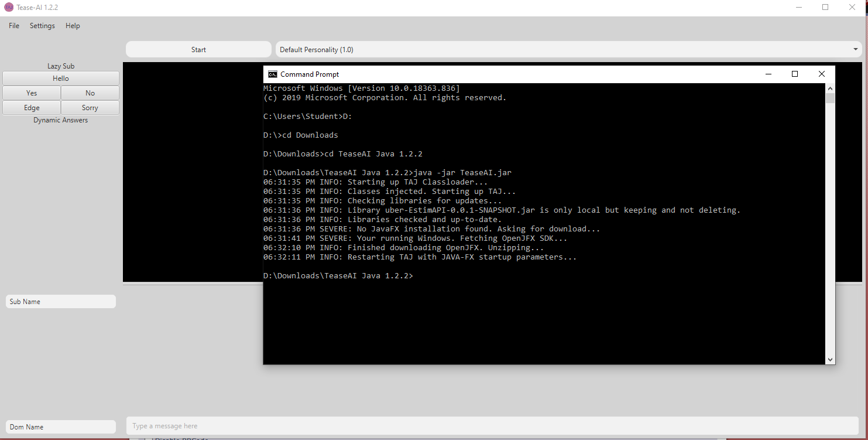This screenshot has width=868, height=440.
Task: Click the Tease-AI app icon in title bar
Action: tap(9, 8)
